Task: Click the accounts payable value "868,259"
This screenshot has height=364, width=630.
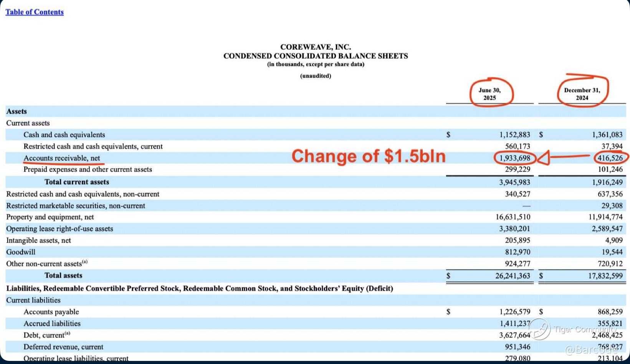Action: point(610,312)
